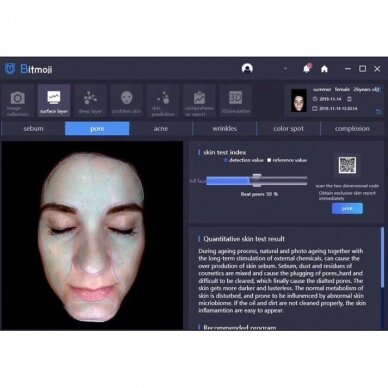
Task: Open the color spot tab
Action: click(x=288, y=128)
